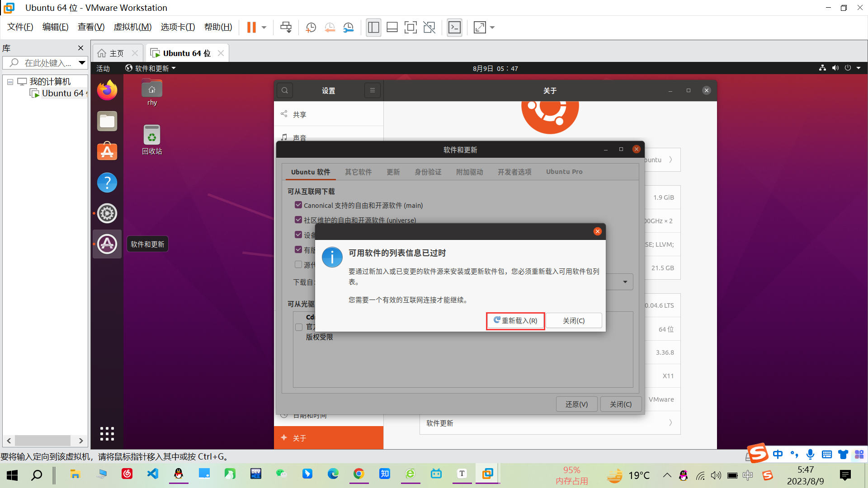Viewport: 868px width, 488px height.
Task: Show applications grid in the dock
Action: tap(107, 434)
